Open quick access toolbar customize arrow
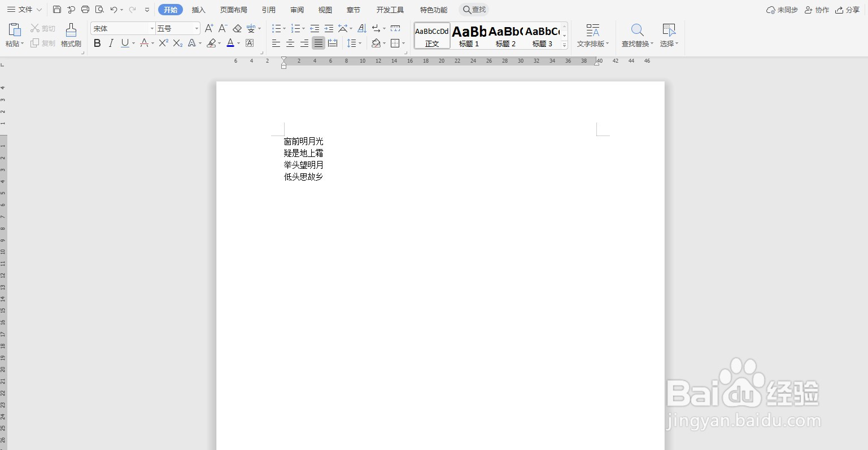Screen dimensions: 868x450 (x=147, y=10)
